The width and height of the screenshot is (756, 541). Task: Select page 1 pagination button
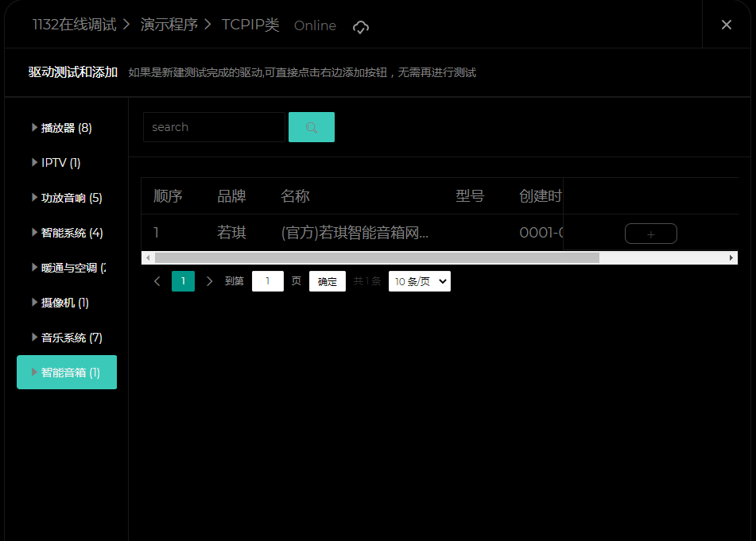183,281
